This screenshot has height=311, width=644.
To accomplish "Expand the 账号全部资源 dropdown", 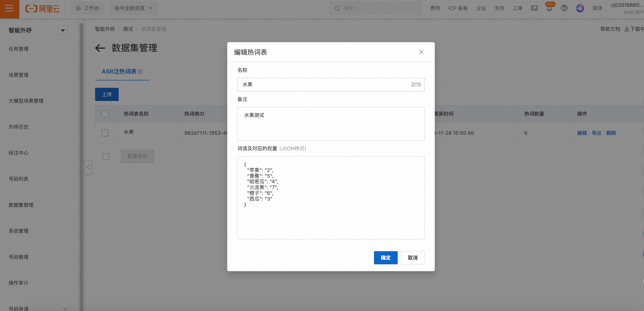I will pos(133,8).
